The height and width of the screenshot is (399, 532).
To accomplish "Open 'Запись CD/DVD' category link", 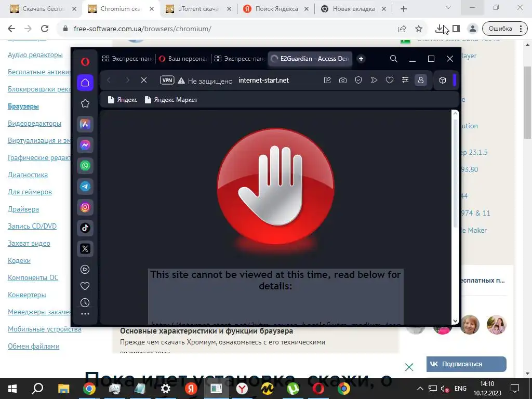I will click(x=32, y=226).
